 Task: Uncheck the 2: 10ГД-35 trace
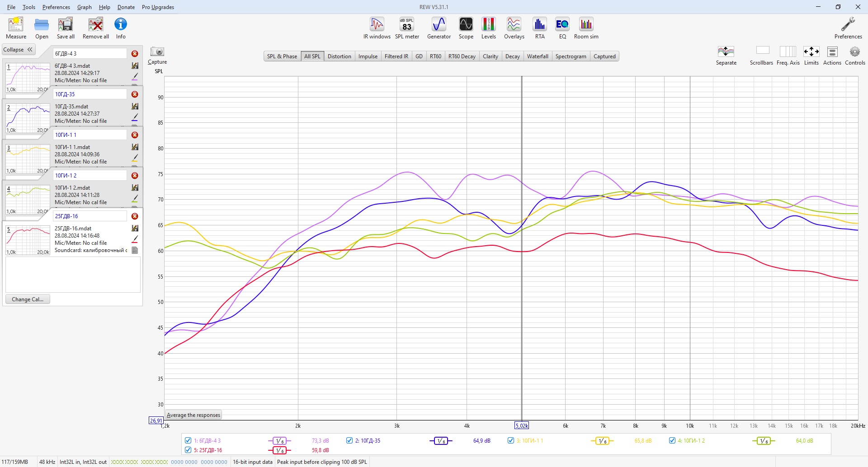[x=349, y=440]
